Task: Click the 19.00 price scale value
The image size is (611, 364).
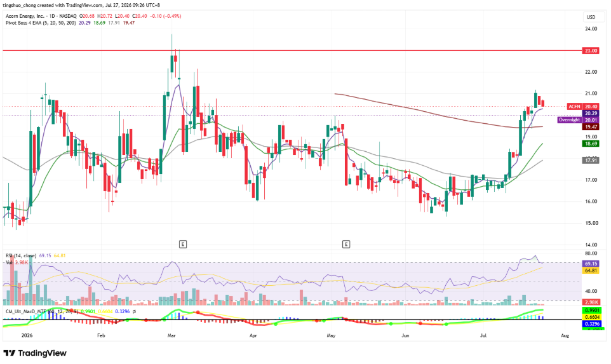Action: [x=591, y=137]
